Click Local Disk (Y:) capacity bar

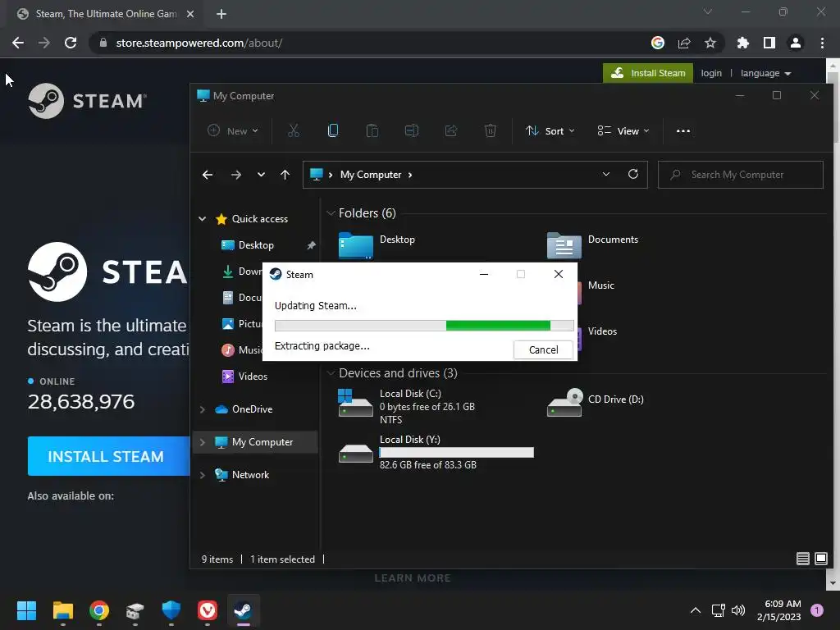click(456, 453)
